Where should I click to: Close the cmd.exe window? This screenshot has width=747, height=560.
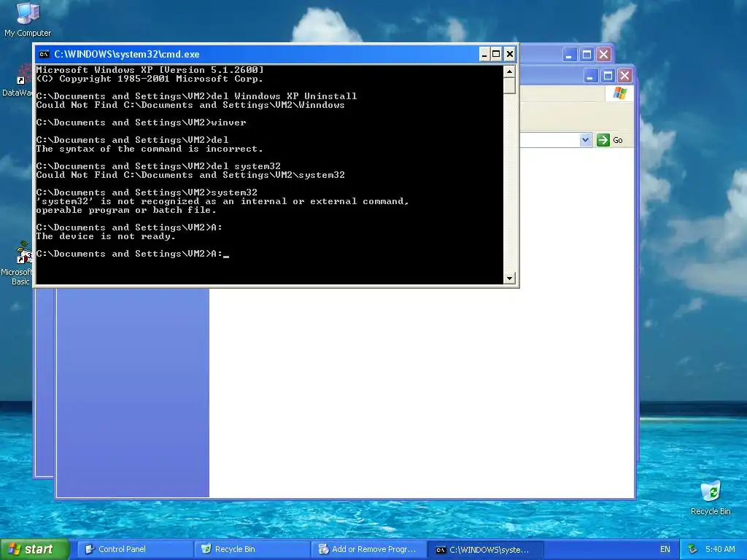point(510,54)
